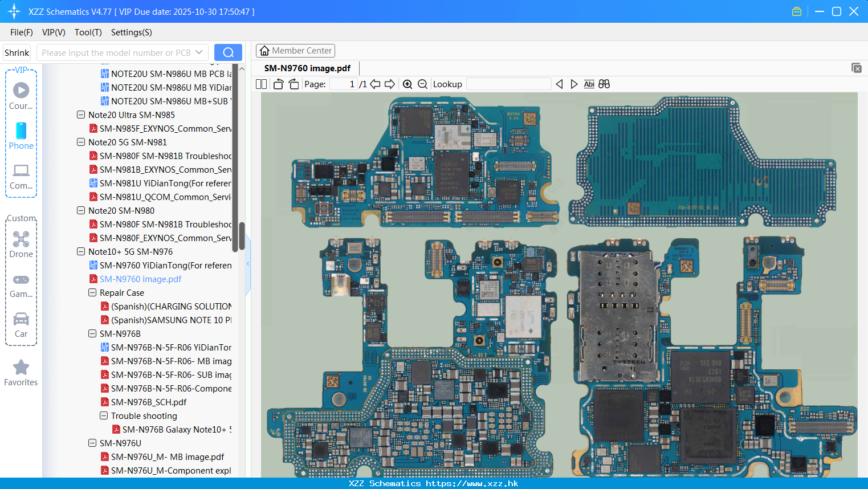Viewport: 868px width, 489px height.
Task: Rotate the page counterclockwise
Action: tap(279, 84)
